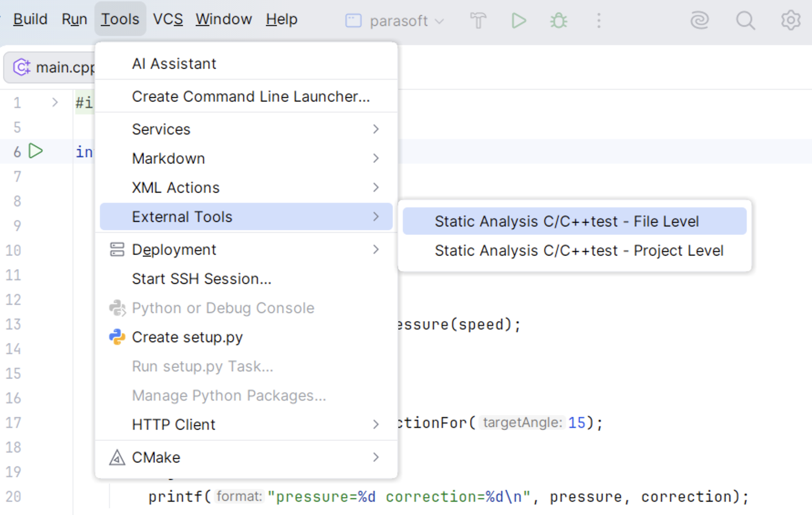The height and width of the screenshot is (515, 812).
Task: Expand the Deployment submenu arrow
Action: (x=376, y=250)
